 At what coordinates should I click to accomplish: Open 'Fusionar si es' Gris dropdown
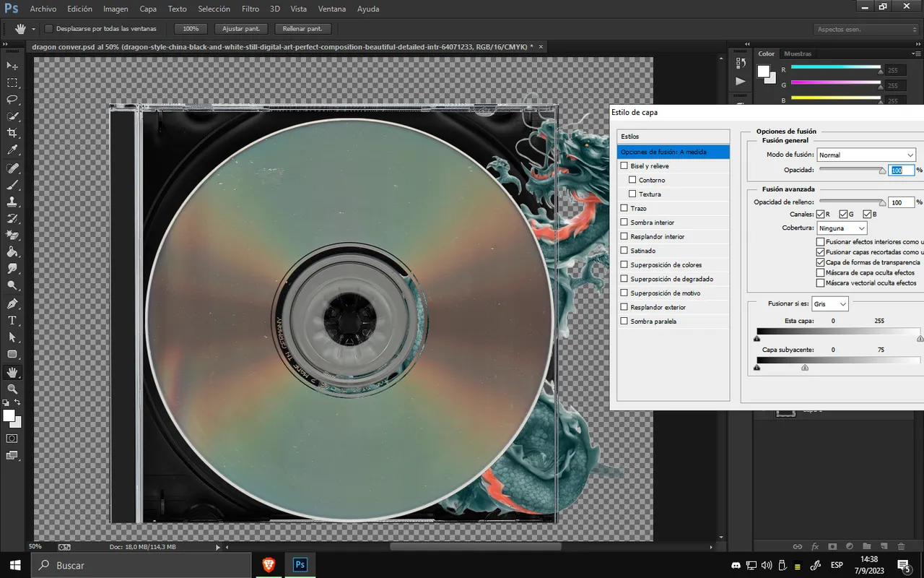click(830, 304)
